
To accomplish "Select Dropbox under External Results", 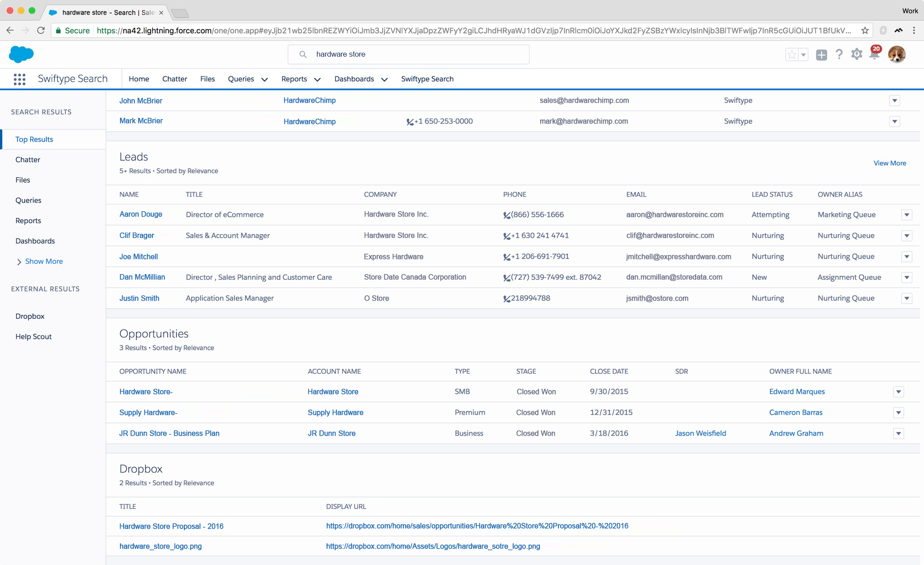I will (x=30, y=316).
